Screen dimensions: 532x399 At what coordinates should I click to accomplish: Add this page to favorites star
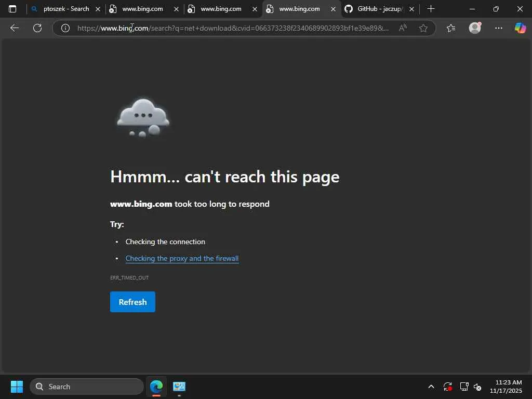pyautogui.click(x=423, y=28)
